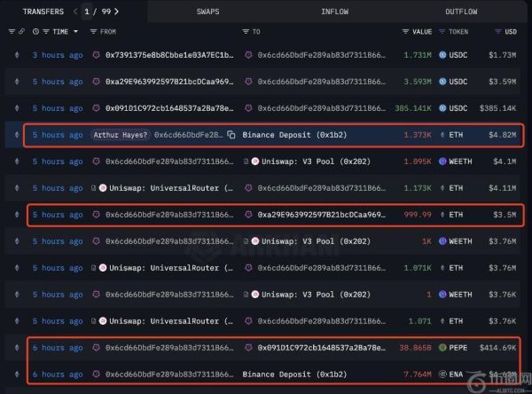Open the Arthur Hayes? entity label
The image size is (532, 394).
tap(120, 135)
